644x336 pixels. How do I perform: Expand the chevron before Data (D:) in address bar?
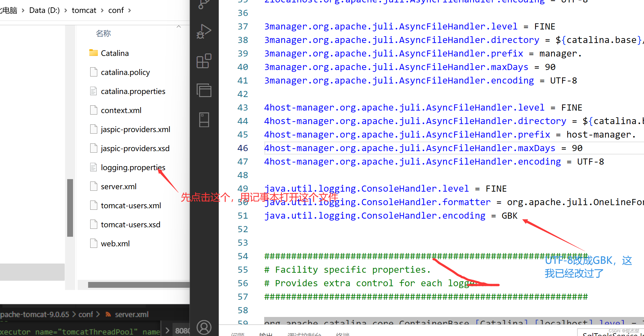pyautogui.click(x=23, y=10)
